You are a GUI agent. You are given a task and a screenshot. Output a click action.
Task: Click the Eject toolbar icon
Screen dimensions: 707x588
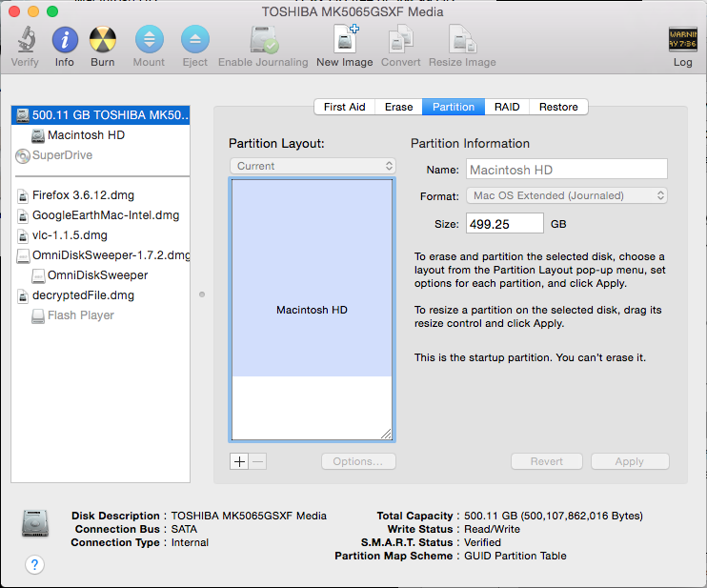(x=194, y=40)
